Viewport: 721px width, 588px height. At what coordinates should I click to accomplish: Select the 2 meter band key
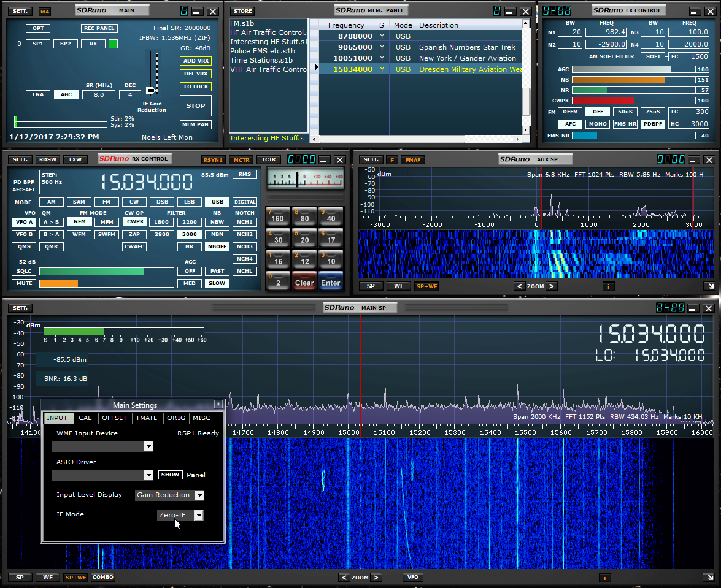(277, 281)
